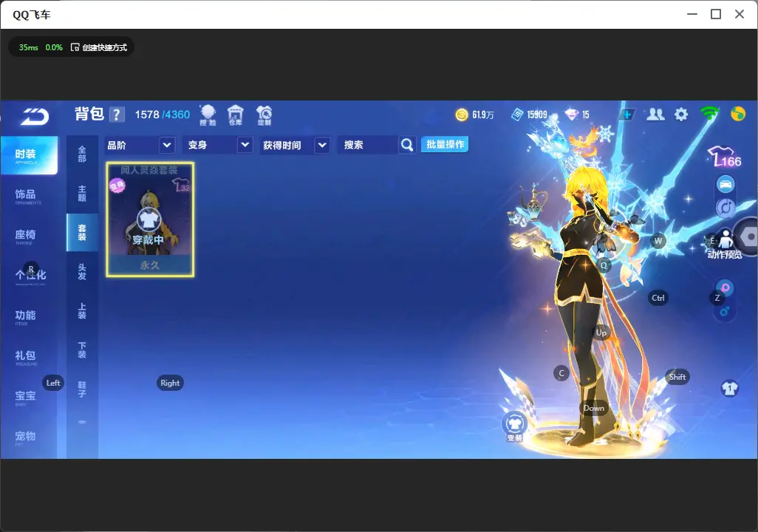758x532 pixels.
Task: Open the settings gear icon
Action: (681, 115)
